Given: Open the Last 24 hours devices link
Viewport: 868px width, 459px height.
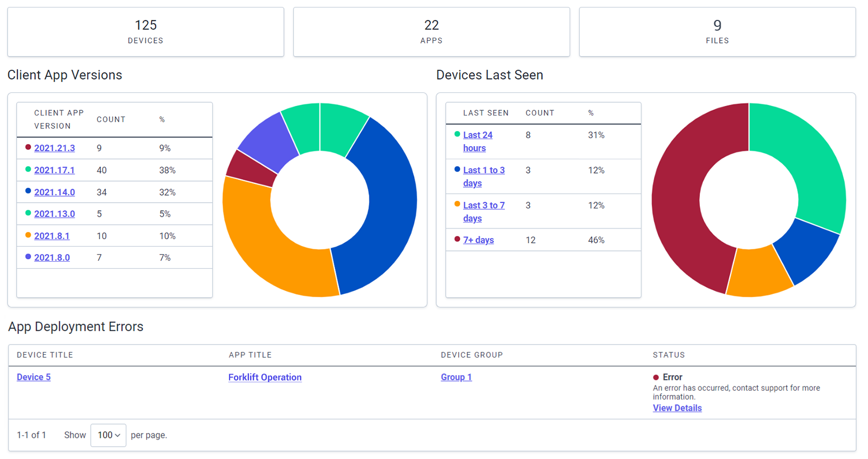Looking at the screenshot, I should point(478,141).
